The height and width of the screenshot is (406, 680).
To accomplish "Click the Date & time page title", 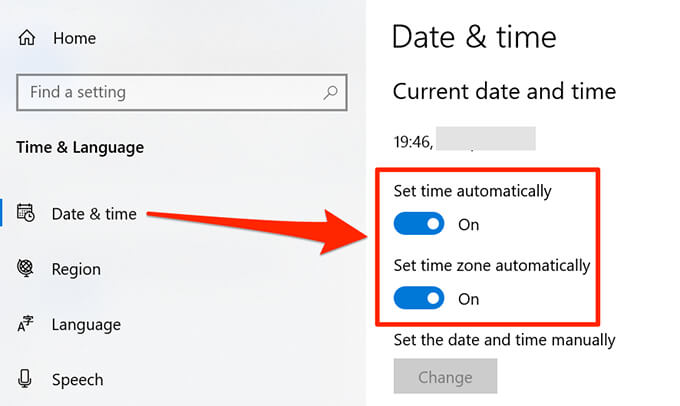I will click(474, 38).
